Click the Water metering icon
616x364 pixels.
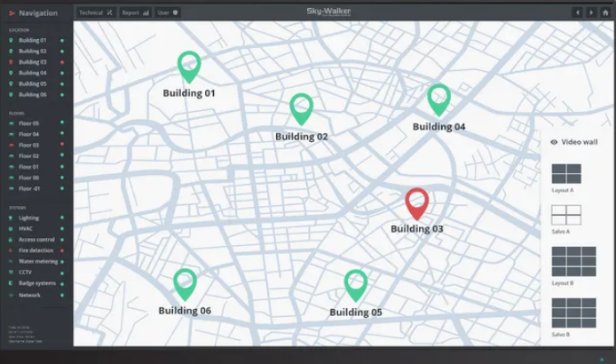click(x=11, y=261)
